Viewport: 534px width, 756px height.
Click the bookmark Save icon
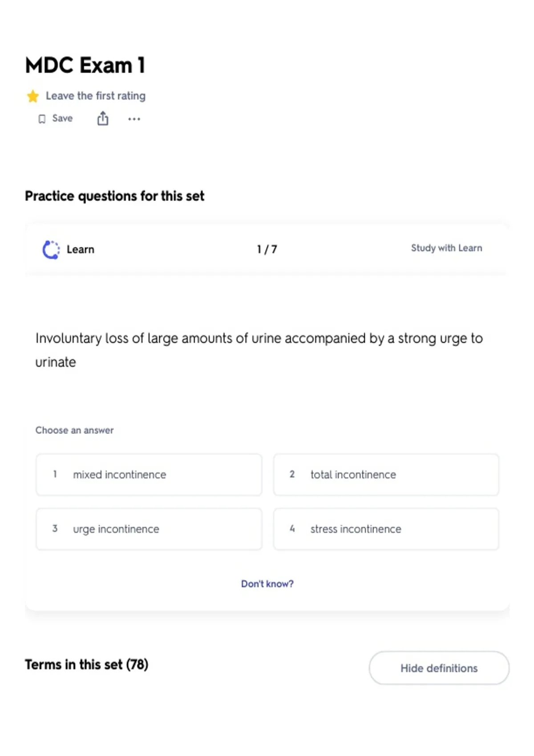(x=42, y=119)
